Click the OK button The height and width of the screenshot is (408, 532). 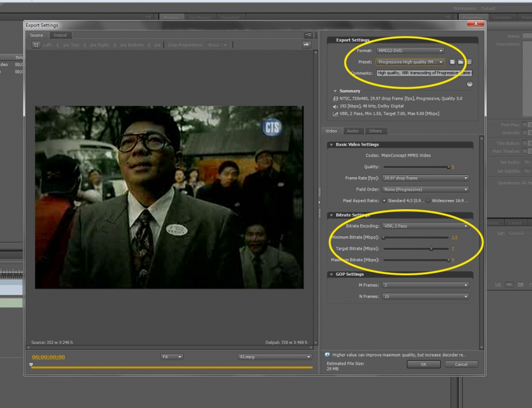tap(423, 364)
